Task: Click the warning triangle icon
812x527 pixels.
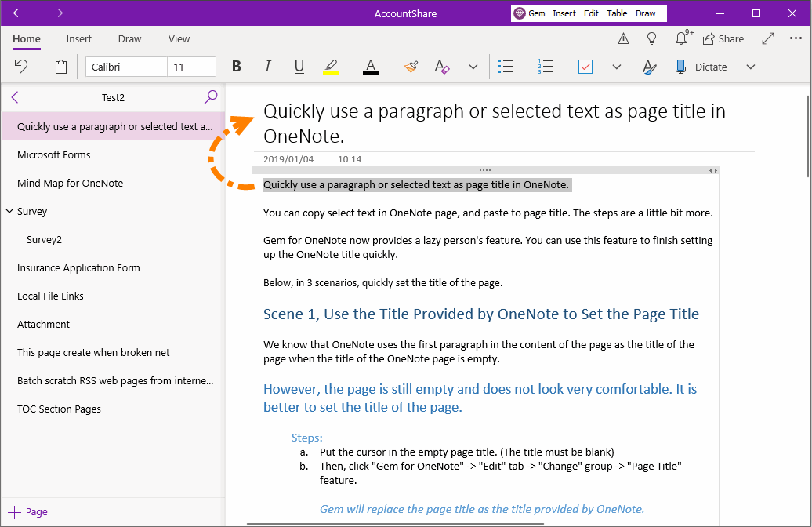Action: [x=624, y=38]
